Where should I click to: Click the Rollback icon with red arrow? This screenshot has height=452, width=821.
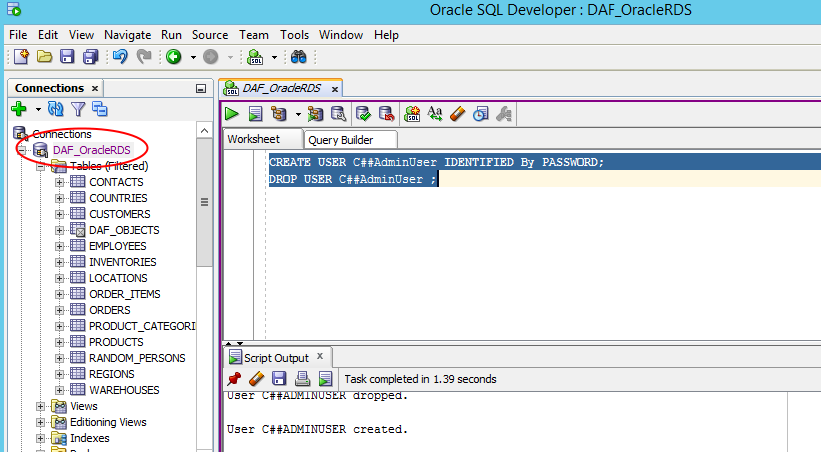tap(386, 114)
